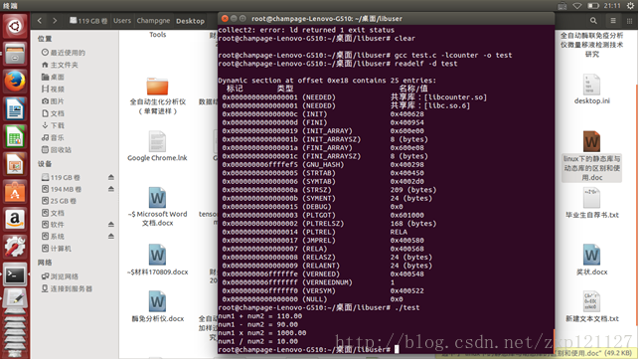Close the terminal window

[x=225, y=19]
